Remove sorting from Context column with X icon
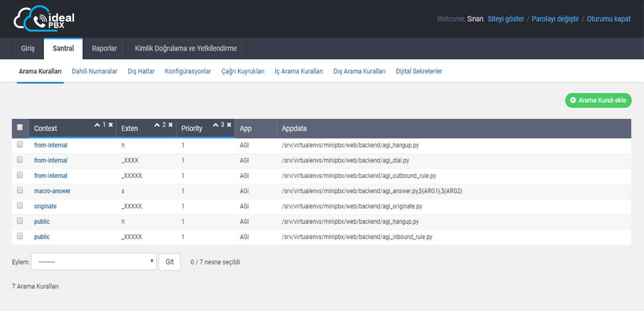 (x=110, y=125)
